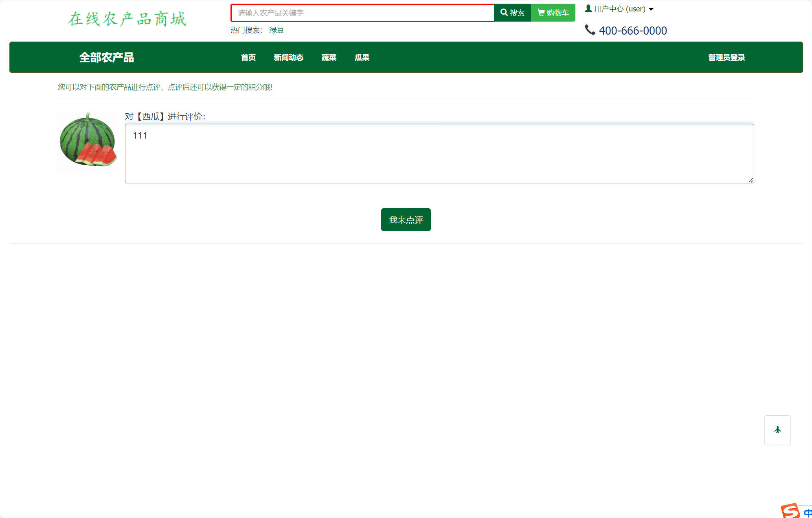Click the 在线农产品商城 site logo
This screenshot has height=518, width=812.
[x=127, y=19]
